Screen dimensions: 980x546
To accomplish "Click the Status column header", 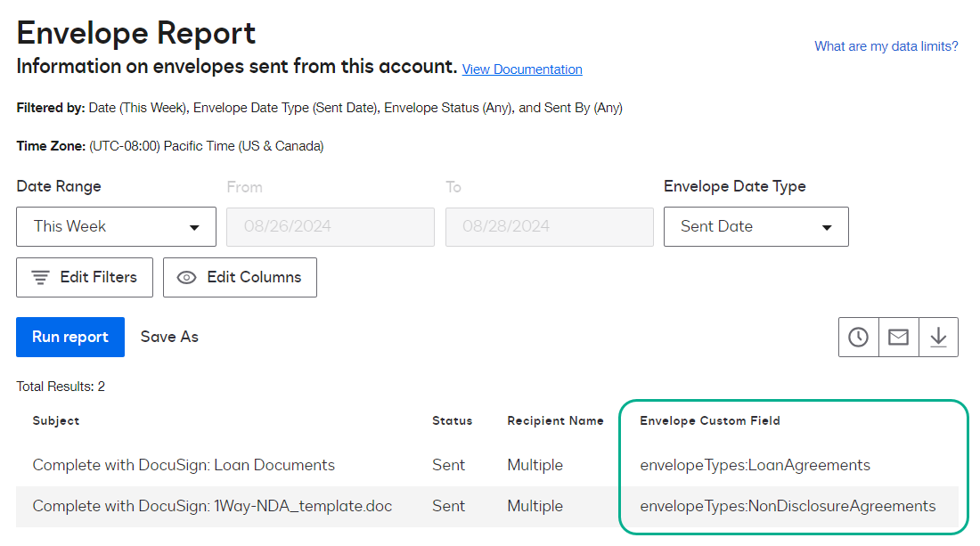I will point(452,420).
